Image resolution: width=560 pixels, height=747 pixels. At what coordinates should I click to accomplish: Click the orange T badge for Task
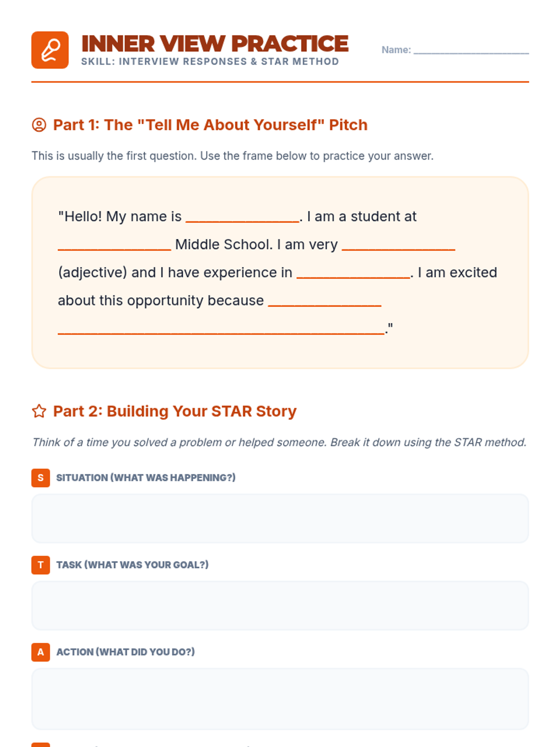(x=41, y=565)
